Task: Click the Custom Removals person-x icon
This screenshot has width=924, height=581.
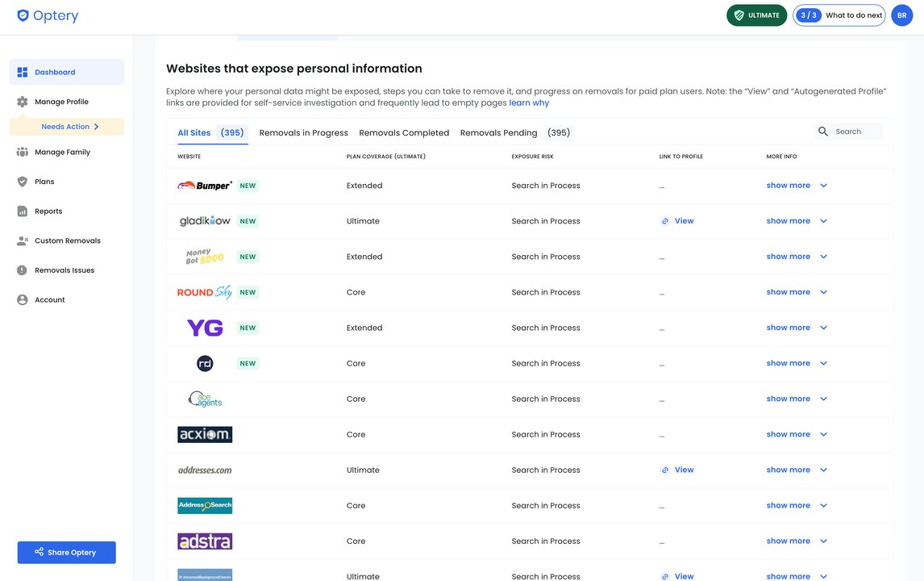Action: [x=22, y=240]
